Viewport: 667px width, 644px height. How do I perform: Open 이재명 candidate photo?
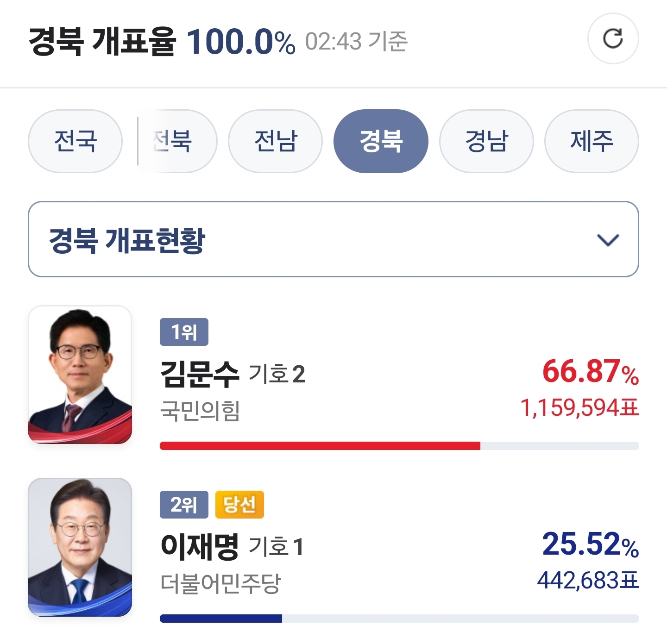point(80,547)
